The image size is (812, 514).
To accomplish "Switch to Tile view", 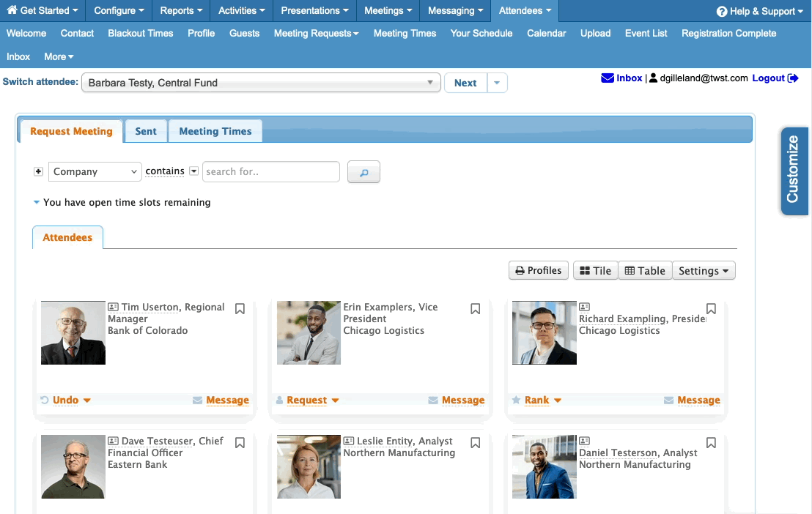I will pos(596,271).
